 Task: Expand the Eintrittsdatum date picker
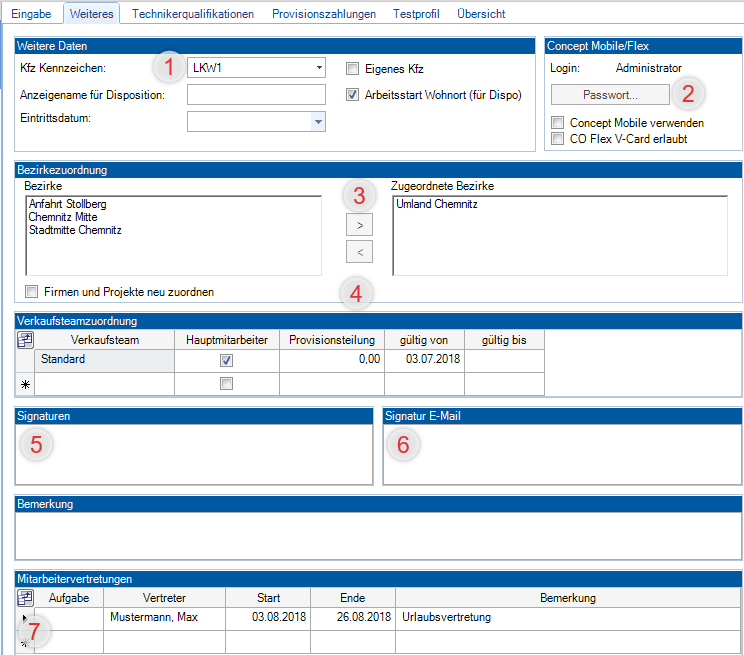point(318,121)
